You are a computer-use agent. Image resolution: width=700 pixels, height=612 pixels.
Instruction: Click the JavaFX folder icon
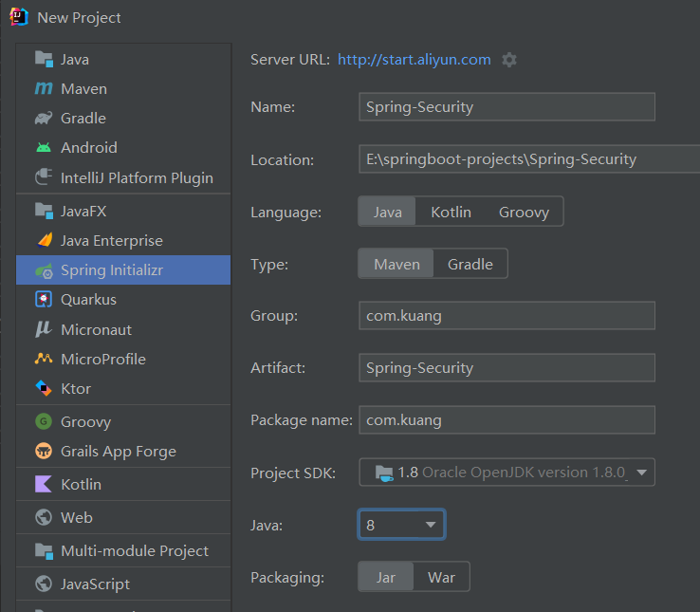point(44,211)
